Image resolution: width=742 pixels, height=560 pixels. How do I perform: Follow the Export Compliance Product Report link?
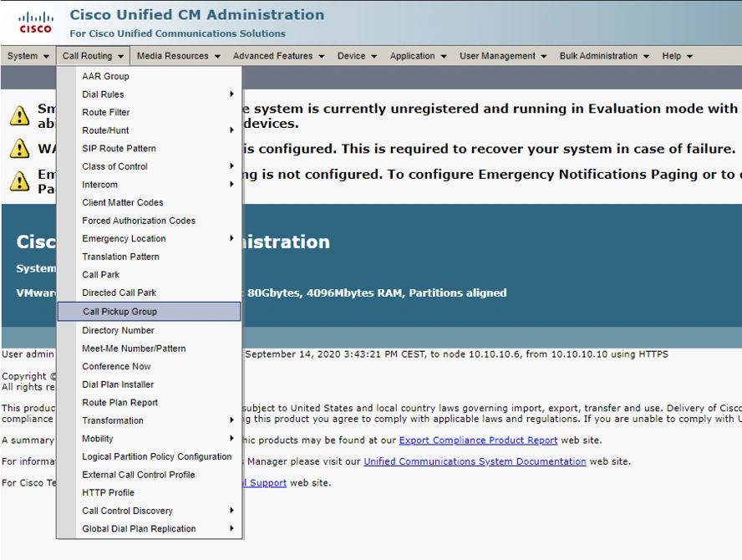pos(478,440)
